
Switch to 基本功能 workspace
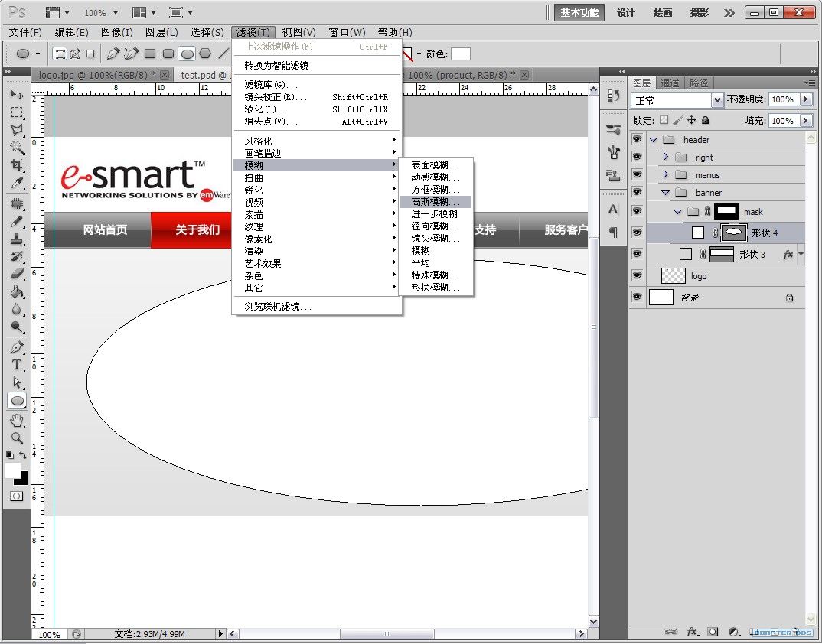579,12
